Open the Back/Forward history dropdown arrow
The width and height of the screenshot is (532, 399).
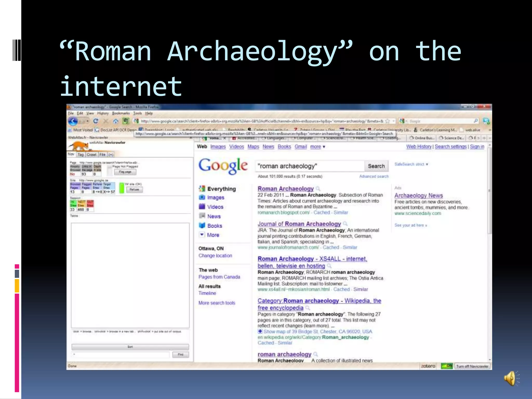[88, 121]
